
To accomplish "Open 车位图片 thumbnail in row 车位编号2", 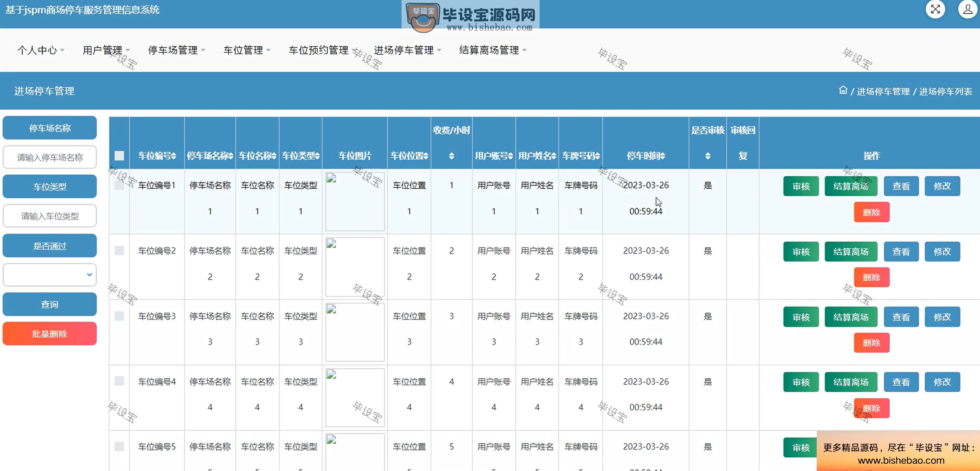I will tap(355, 267).
